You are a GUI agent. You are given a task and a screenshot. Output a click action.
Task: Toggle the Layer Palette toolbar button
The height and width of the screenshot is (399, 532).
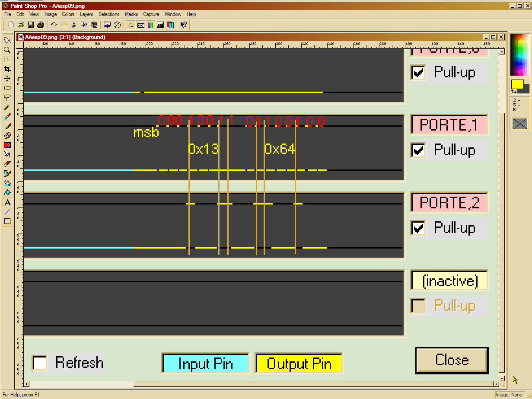coord(170,25)
